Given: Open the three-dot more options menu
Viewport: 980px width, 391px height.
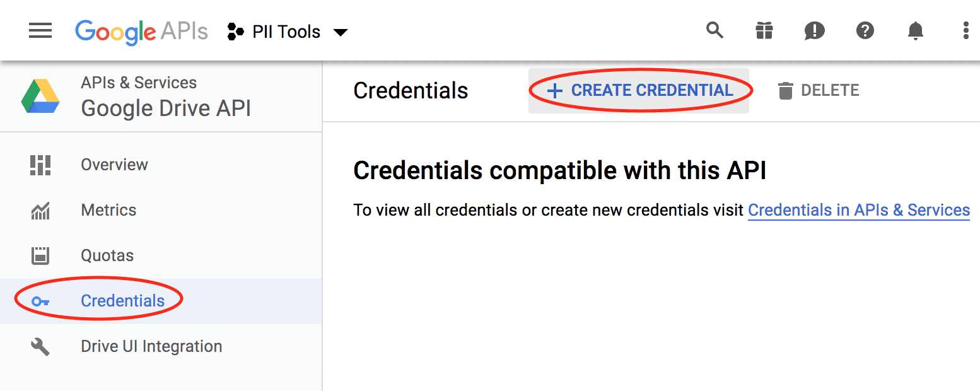Looking at the screenshot, I should (965, 30).
